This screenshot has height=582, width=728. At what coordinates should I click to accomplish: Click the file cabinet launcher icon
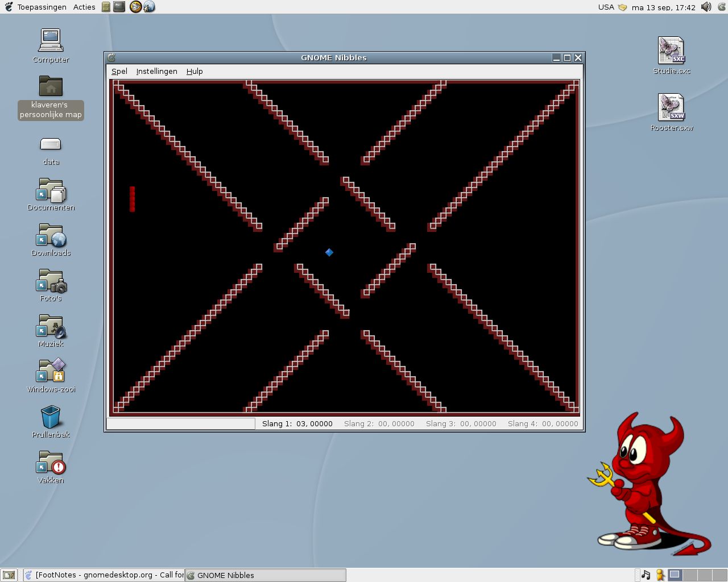click(x=106, y=7)
